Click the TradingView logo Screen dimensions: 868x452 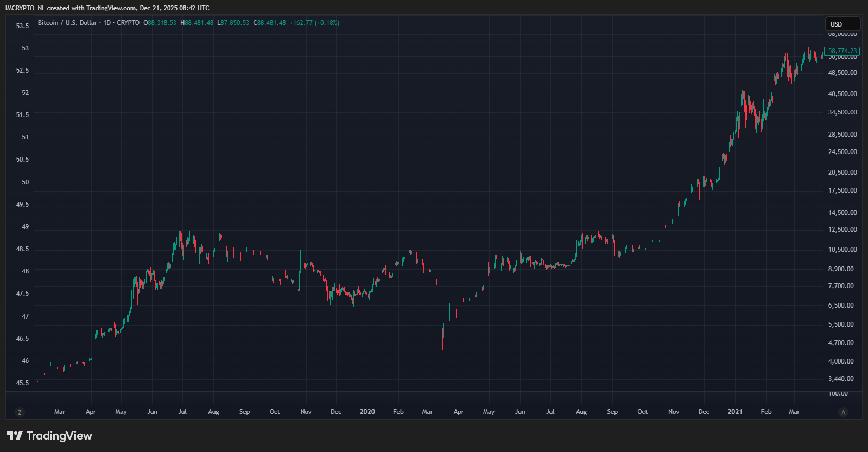49,436
